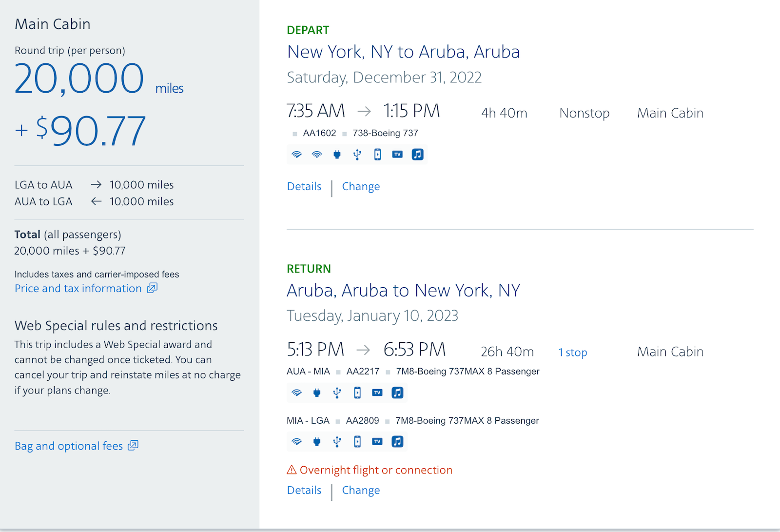The image size is (780, 532).
Task: Click Change on the departing flight
Action: (x=361, y=186)
